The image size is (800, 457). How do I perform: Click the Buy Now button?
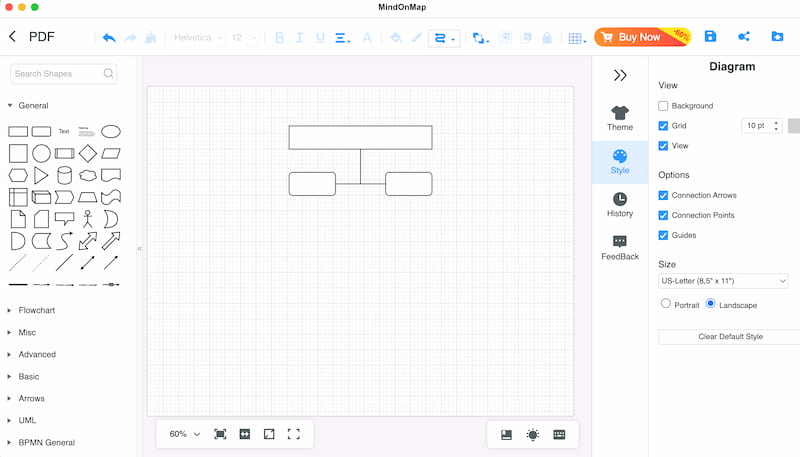coord(642,37)
